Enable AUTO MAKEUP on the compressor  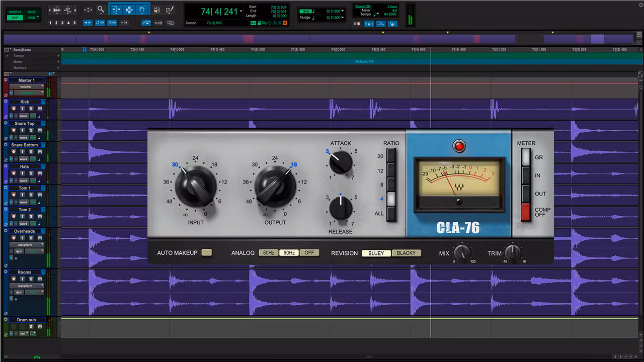(x=206, y=252)
